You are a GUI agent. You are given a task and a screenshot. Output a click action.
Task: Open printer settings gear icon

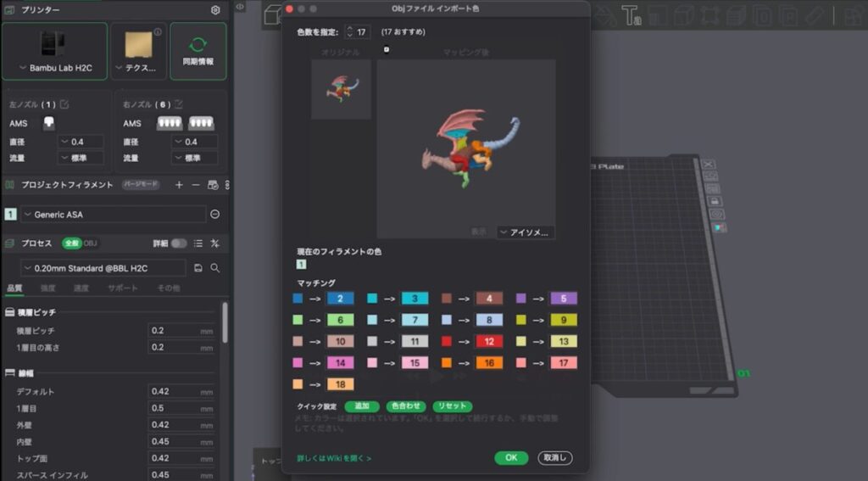pyautogui.click(x=215, y=10)
